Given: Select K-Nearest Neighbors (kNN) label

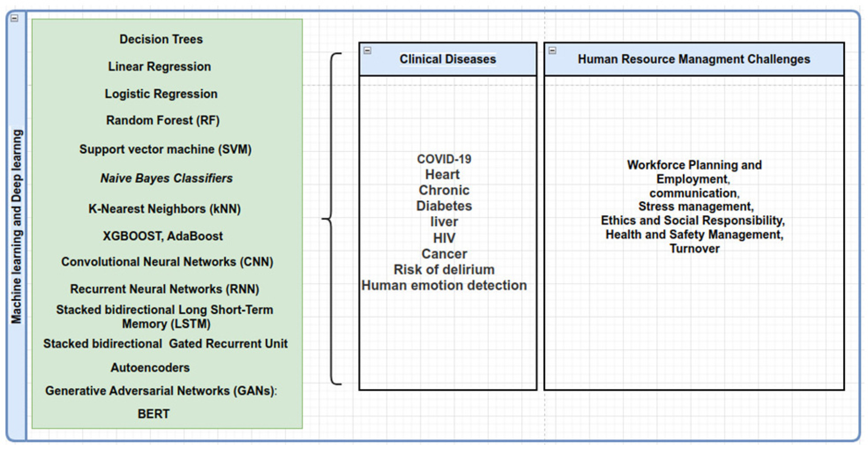Looking at the screenshot, I should click(165, 209).
